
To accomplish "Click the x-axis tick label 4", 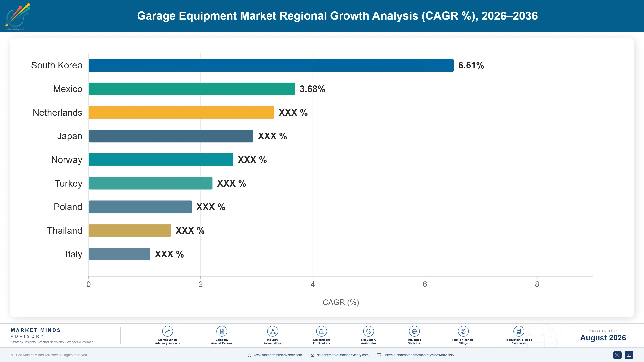I will point(313,284).
